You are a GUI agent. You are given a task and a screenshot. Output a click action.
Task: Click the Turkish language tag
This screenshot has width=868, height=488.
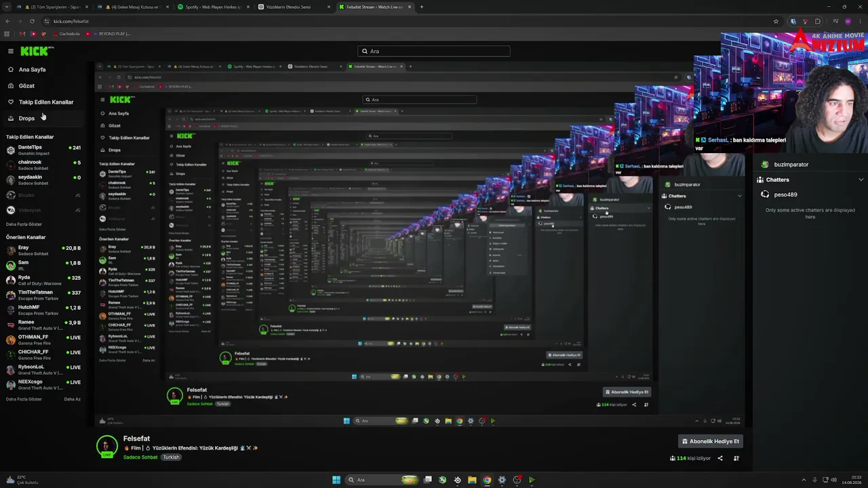pos(171,457)
